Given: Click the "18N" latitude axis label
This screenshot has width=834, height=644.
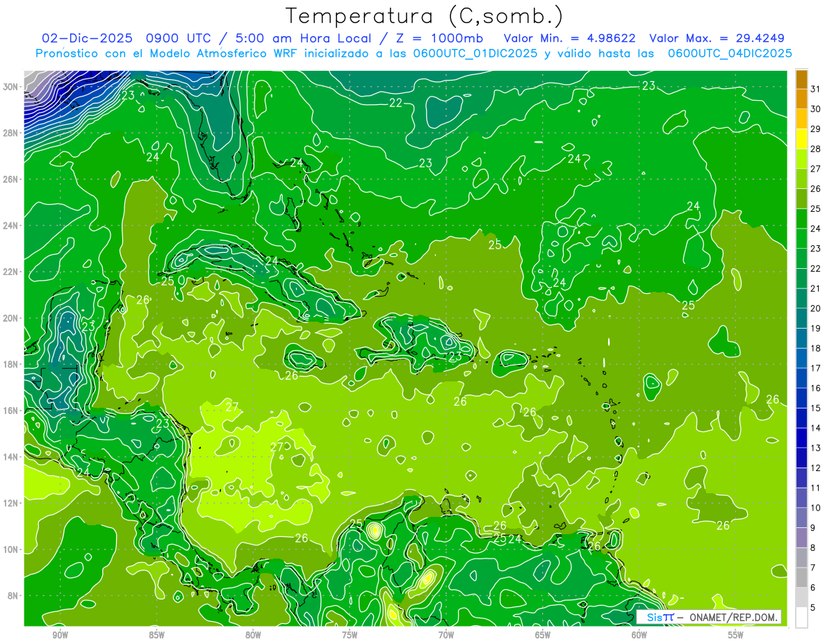Looking at the screenshot, I should point(10,364).
